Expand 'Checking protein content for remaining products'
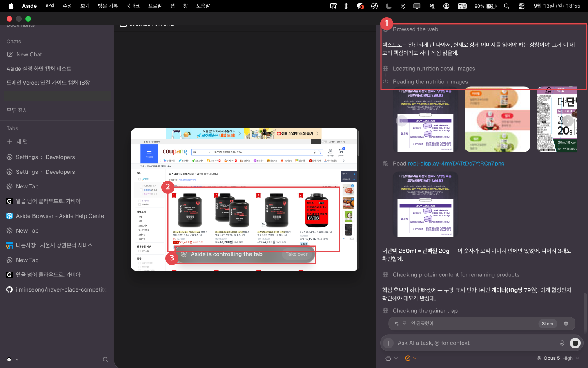Screen dimensions: 588x368 pos(456,275)
